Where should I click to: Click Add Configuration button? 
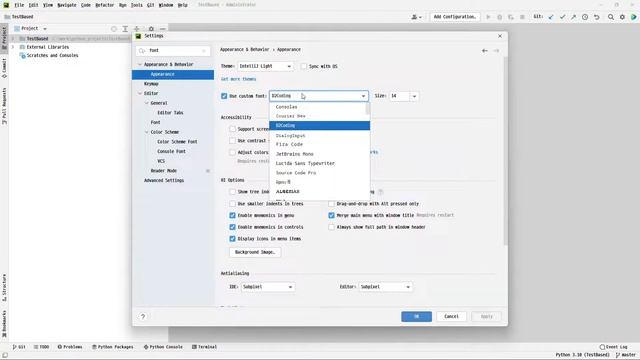[454, 17]
